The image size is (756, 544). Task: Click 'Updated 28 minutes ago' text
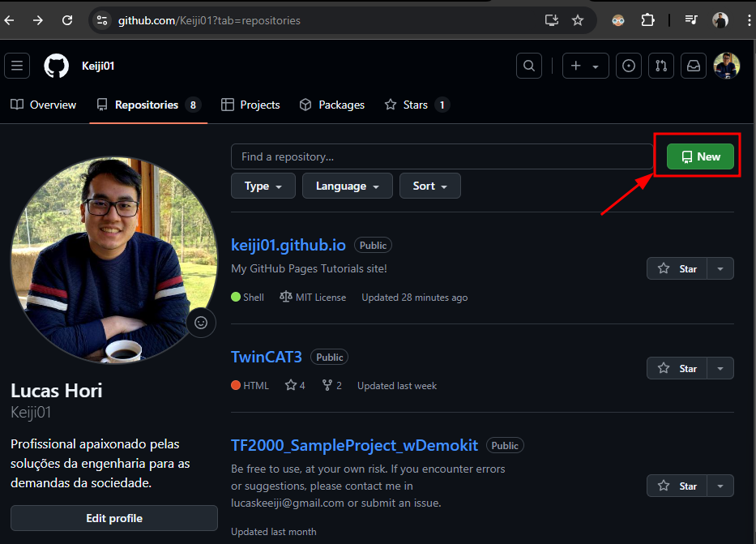[415, 298]
